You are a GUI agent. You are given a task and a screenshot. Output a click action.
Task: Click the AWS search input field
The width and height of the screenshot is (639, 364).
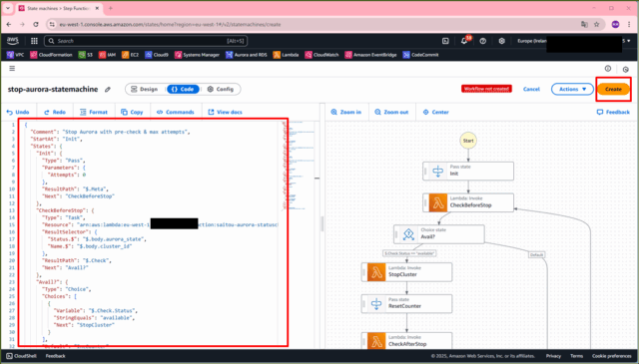click(146, 41)
